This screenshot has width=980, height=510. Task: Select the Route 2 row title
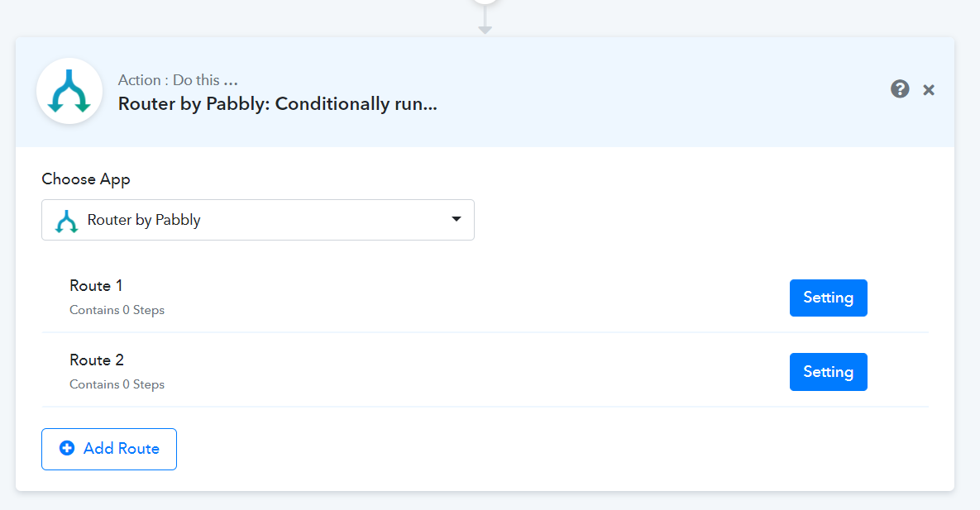[x=97, y=360]
